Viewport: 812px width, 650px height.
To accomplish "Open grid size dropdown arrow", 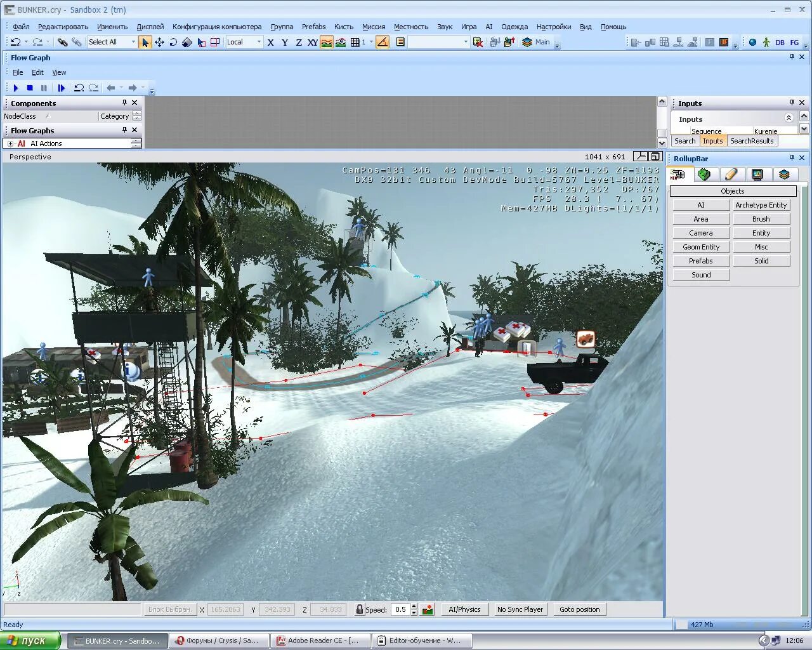I will point(371,42).
